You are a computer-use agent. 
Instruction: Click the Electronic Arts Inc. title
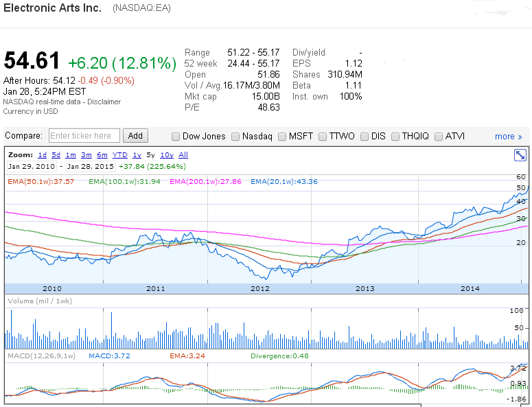point(53,8)
